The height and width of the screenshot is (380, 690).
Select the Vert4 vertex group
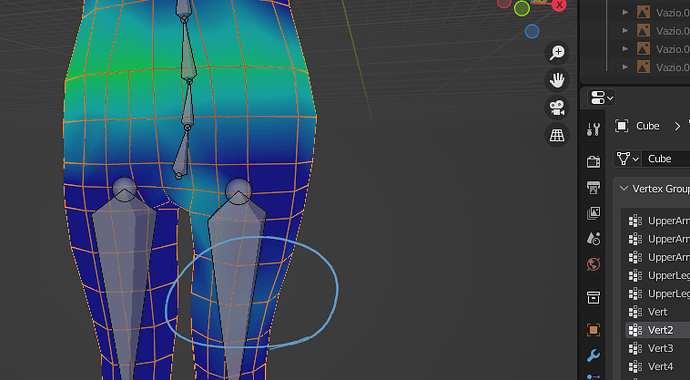point(658,366)
